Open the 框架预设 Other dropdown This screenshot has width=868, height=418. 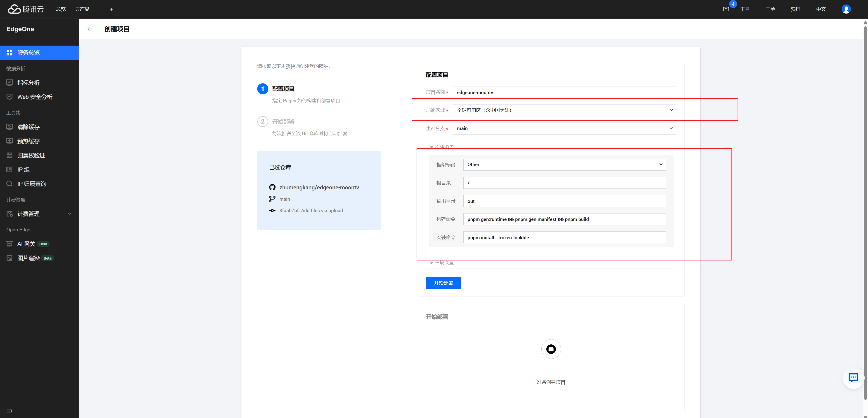tap(564, 165)
